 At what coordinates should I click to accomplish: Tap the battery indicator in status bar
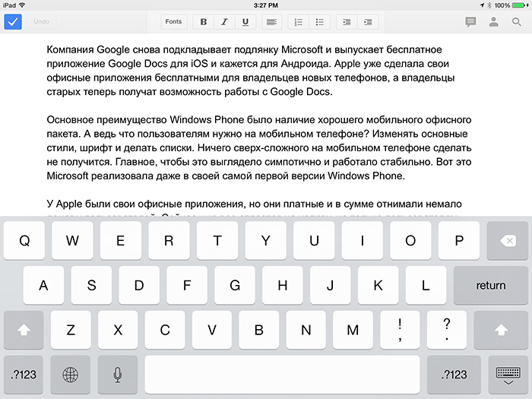coord(519,5)
